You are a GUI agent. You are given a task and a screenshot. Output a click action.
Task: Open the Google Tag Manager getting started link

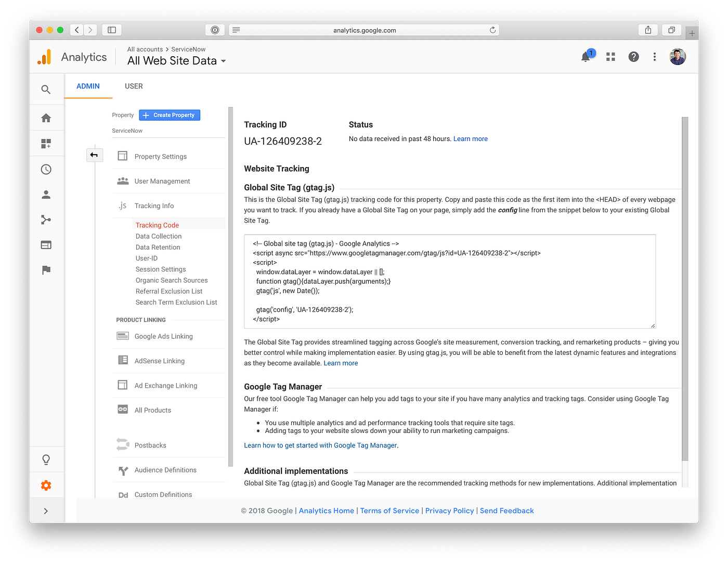tap(320, 445)
